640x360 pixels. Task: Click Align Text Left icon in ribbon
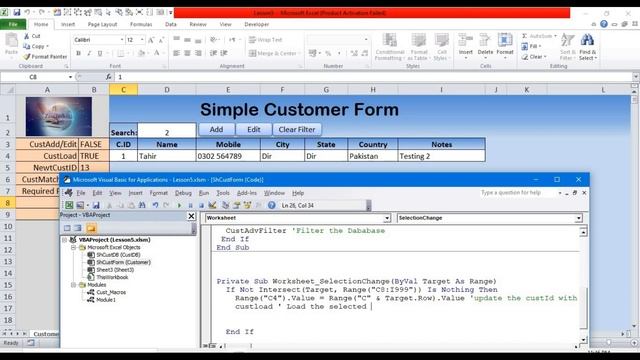pyautogui.click(x=177, y=53)
